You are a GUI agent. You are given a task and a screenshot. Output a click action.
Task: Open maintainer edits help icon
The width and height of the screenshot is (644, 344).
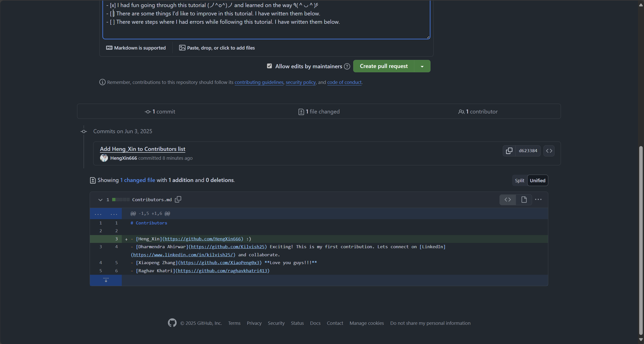coord(347,66)
